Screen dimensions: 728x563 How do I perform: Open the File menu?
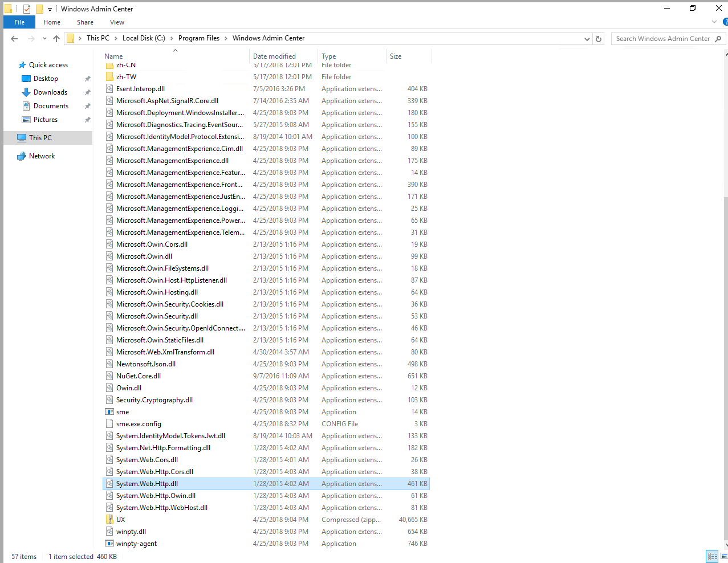click(19, 22)
